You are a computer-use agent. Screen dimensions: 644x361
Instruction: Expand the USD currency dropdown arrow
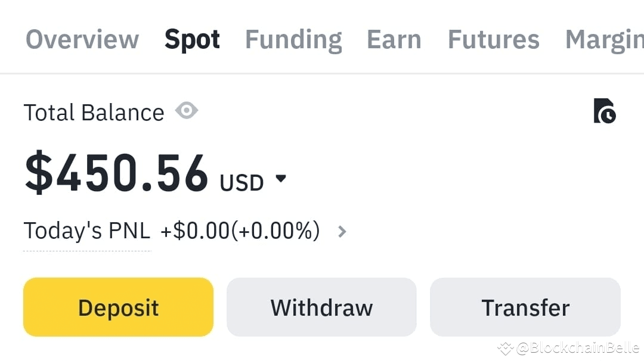[281, 179]
